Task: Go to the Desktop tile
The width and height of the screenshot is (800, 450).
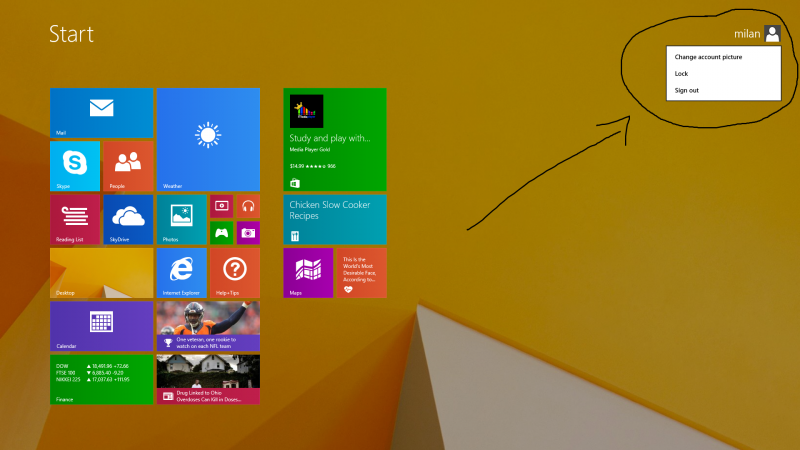Action: pyautogui.click(x=102, y=273)
